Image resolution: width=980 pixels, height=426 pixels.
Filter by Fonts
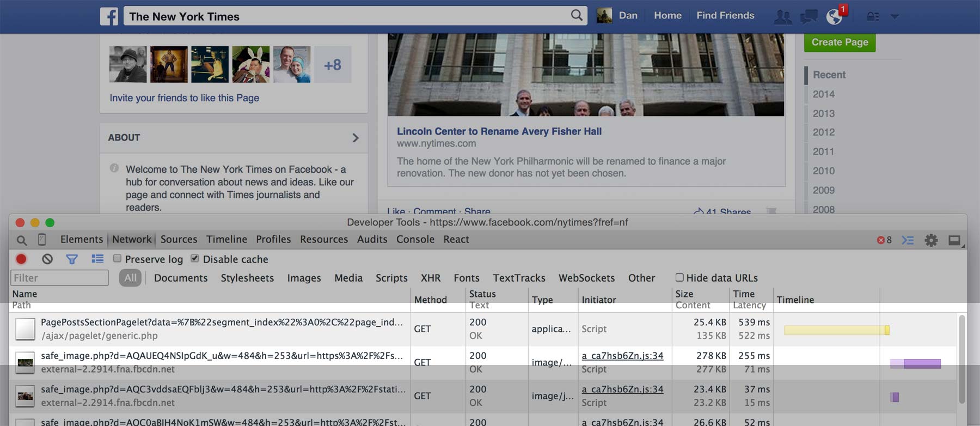click(x=467, y=278)
